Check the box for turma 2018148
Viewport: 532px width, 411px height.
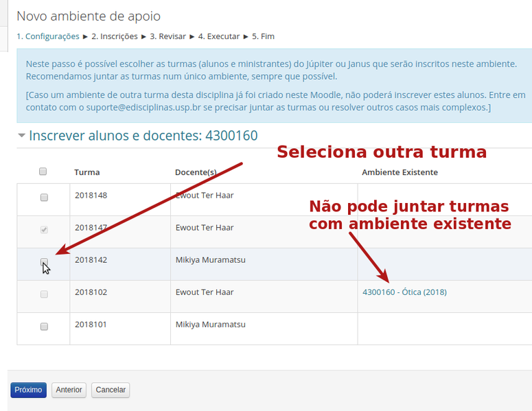tap(44, 198)
